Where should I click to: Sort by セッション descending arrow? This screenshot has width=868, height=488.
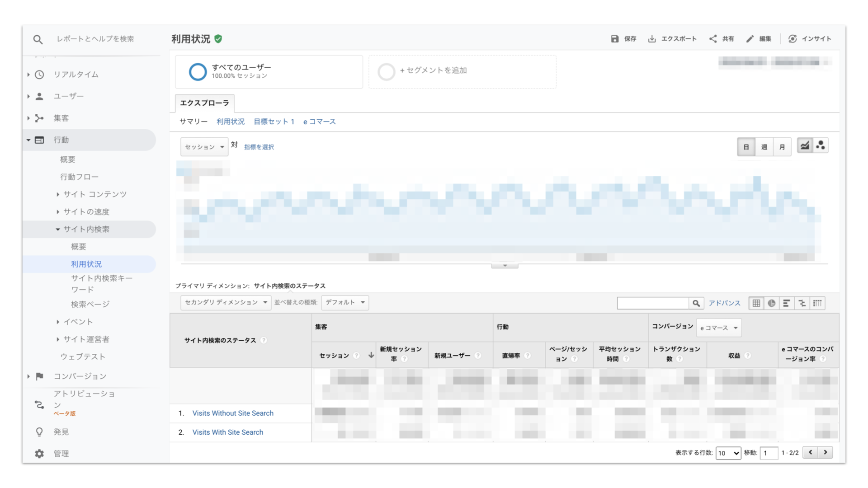point(371,355)
